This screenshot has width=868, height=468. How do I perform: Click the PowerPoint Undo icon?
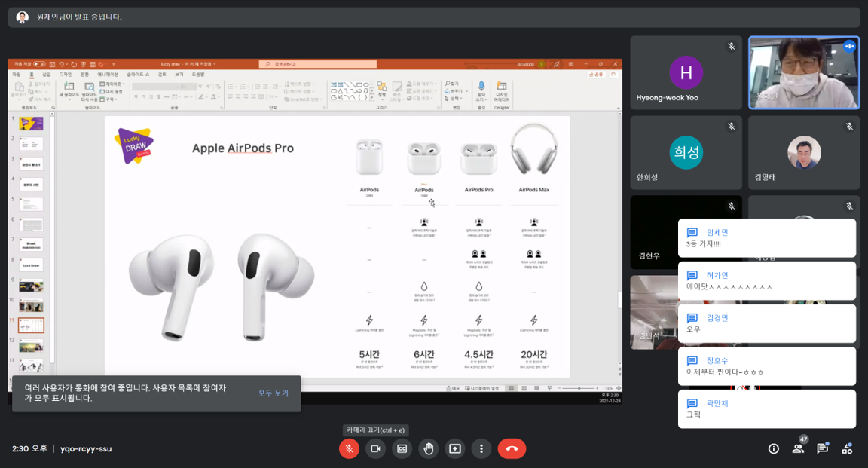point(62,64)
